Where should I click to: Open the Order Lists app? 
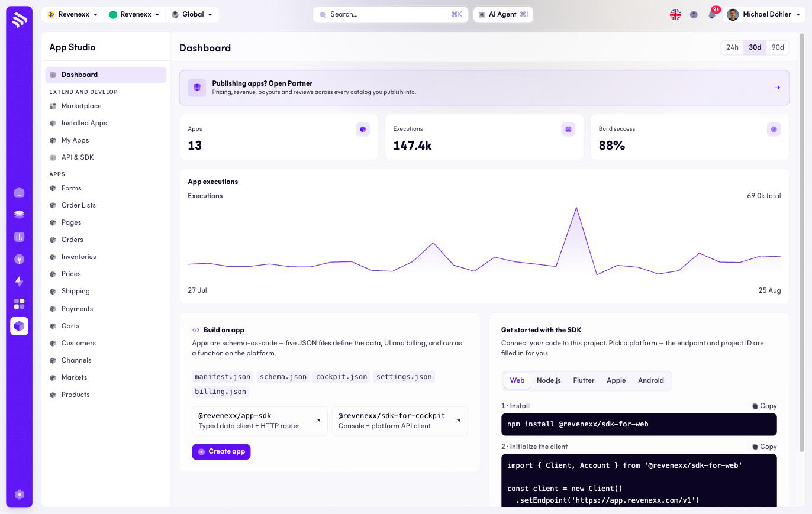click(106, 205)
